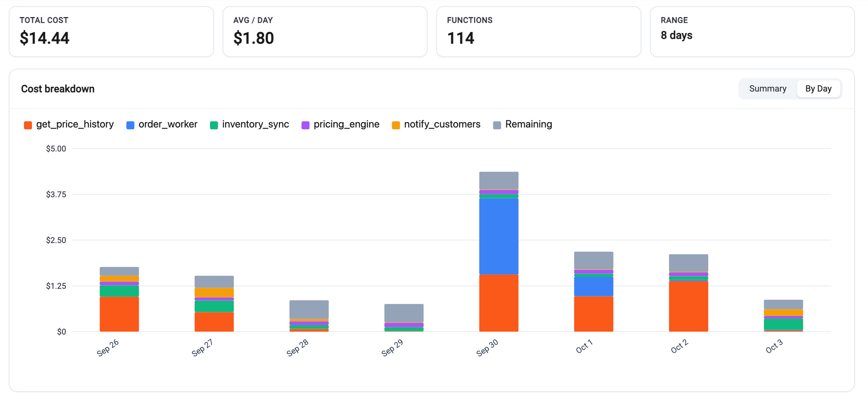
Task: Click the gray Remaining segment on Sep 28
Action: pyautogui.click(x=309, y=309)
